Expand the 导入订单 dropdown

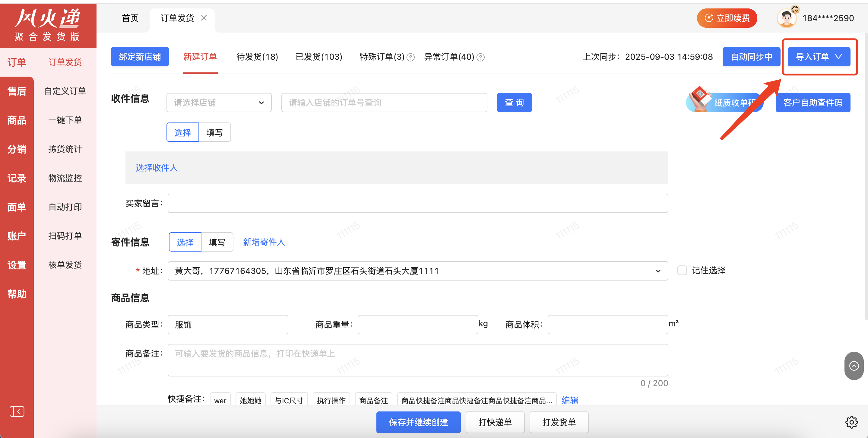[819, 57]
